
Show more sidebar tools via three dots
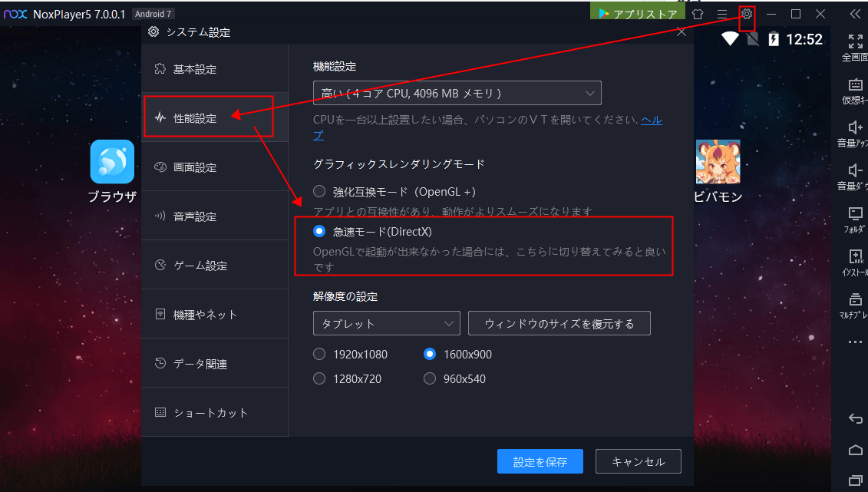point(855,342)
